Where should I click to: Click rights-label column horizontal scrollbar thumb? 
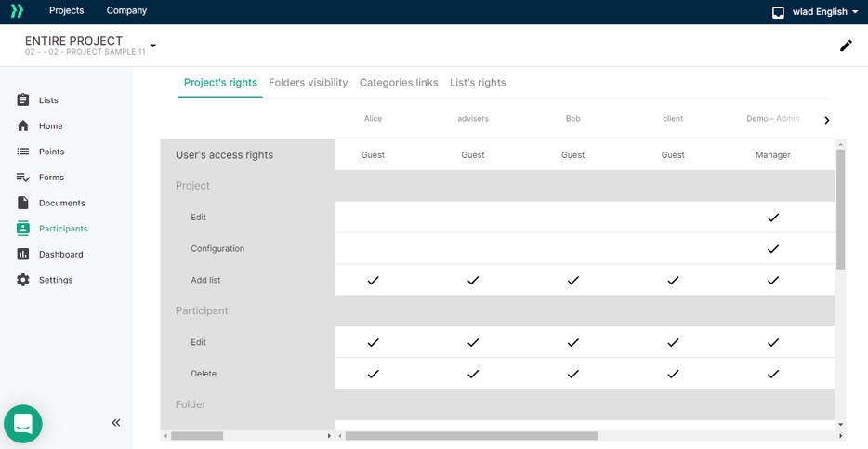pyautogui.click(x=196, y=436)
